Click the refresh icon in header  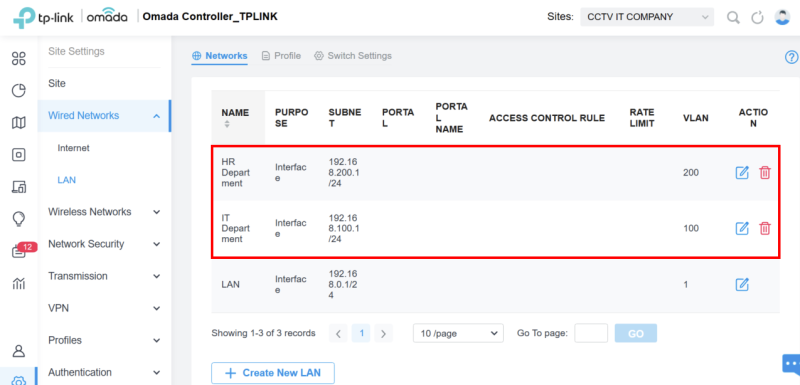(x=758, y=17)
